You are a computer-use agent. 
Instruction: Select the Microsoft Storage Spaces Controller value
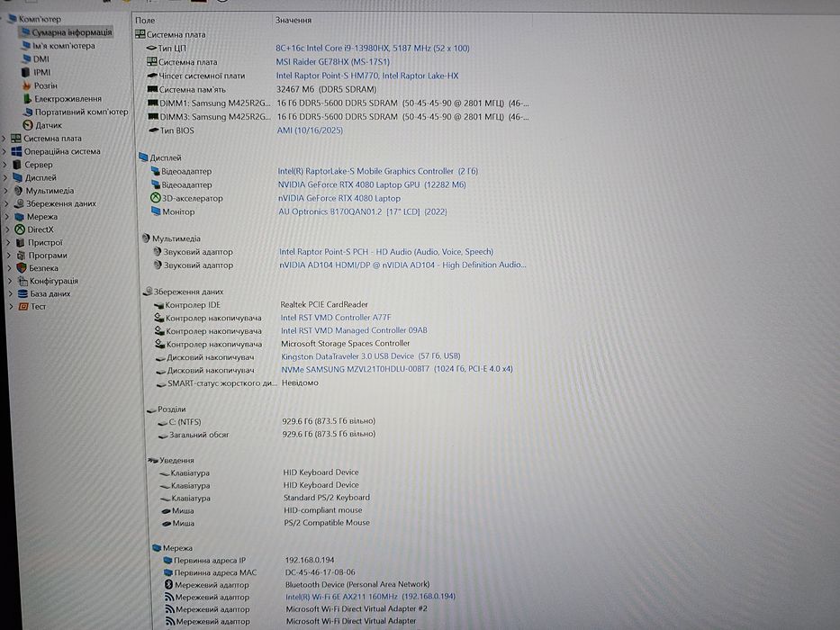(x=346, y=344)
